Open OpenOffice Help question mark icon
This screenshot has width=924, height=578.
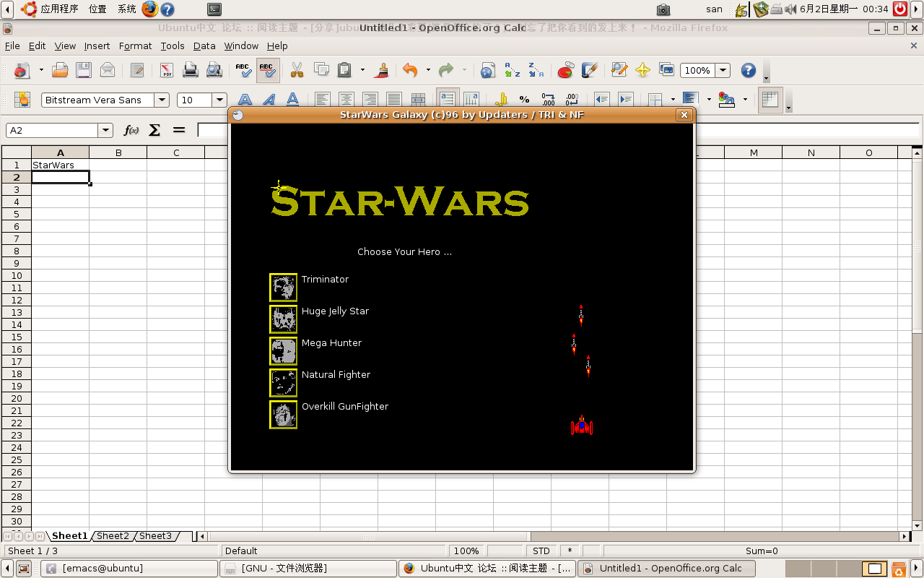749,70
